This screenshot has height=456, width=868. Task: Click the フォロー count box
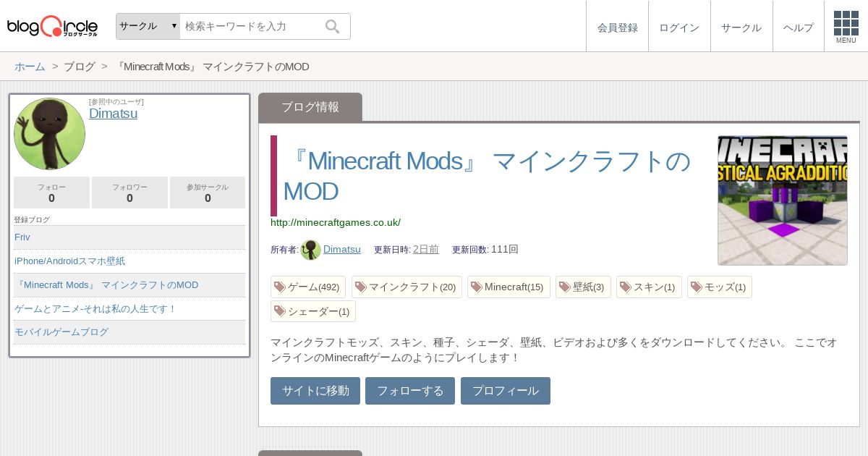point(51,193)
